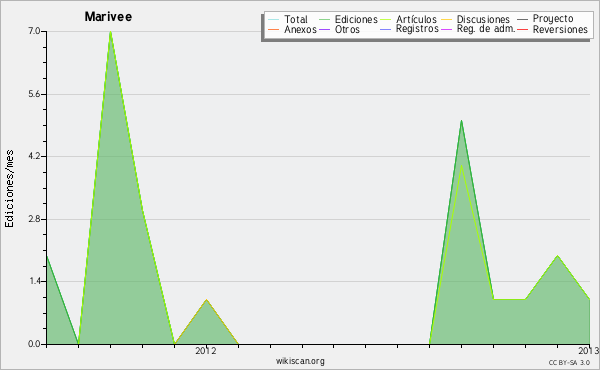Click the chart title Marivee

tap(108, 16)
